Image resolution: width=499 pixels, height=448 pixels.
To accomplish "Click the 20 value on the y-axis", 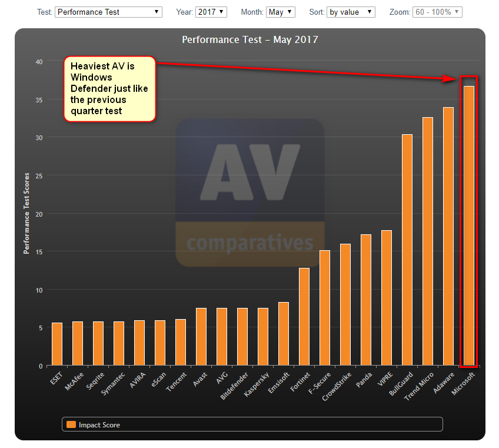I will pos(39,214).
